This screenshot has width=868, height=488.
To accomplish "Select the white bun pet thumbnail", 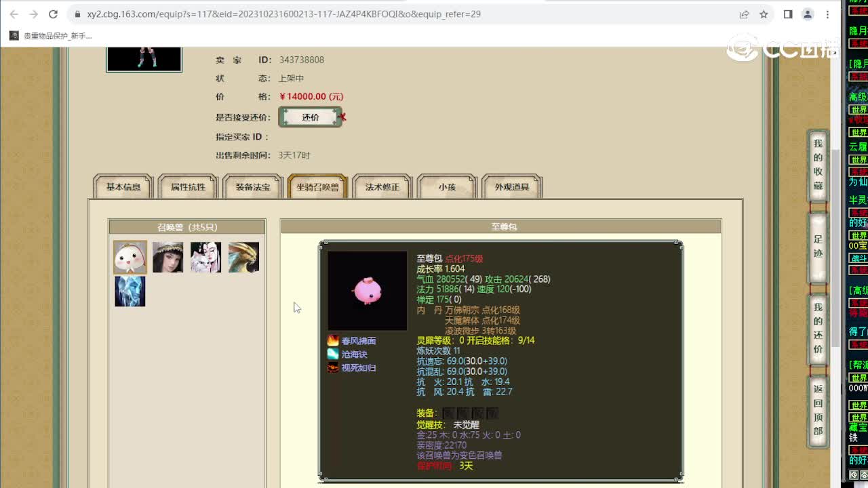I will pos(130,257).
